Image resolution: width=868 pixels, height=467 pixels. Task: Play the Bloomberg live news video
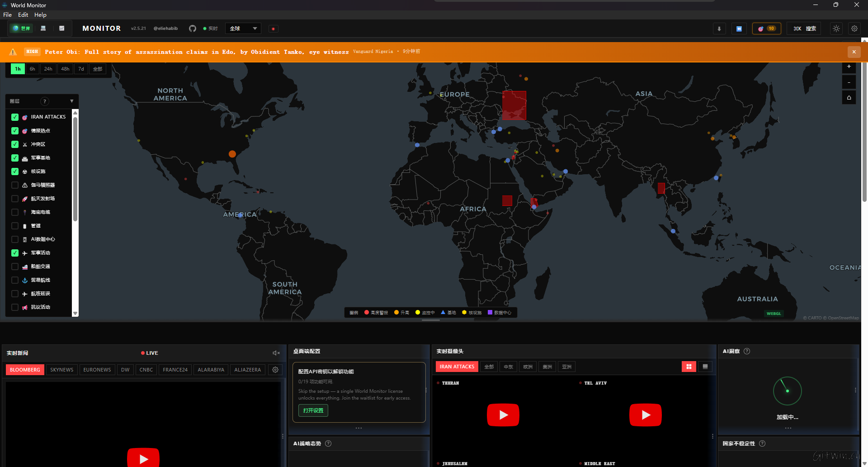click(x=143, y=458)
